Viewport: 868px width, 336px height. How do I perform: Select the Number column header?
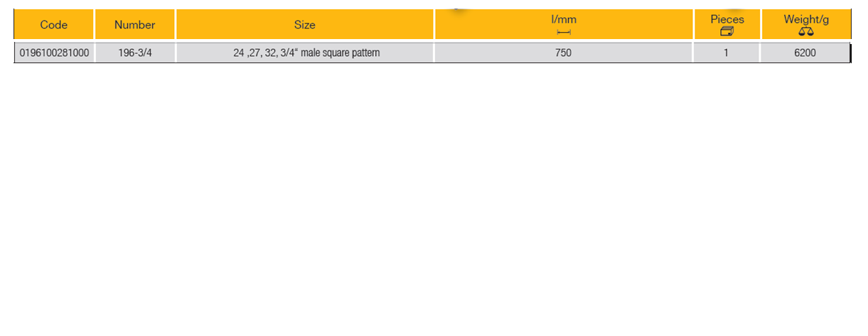[134, 25]
